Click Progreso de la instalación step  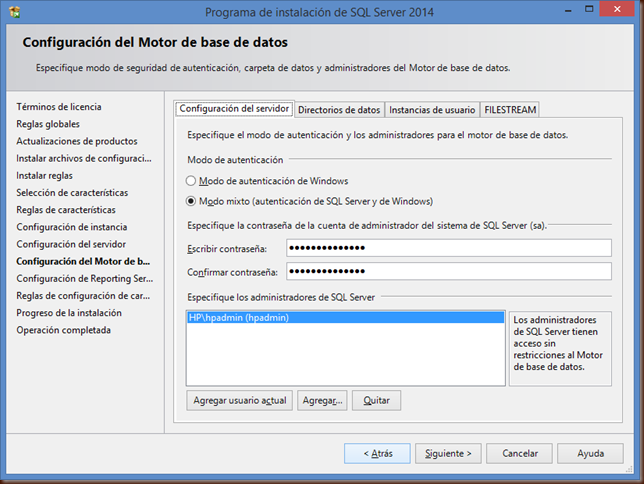pos(69,313)
